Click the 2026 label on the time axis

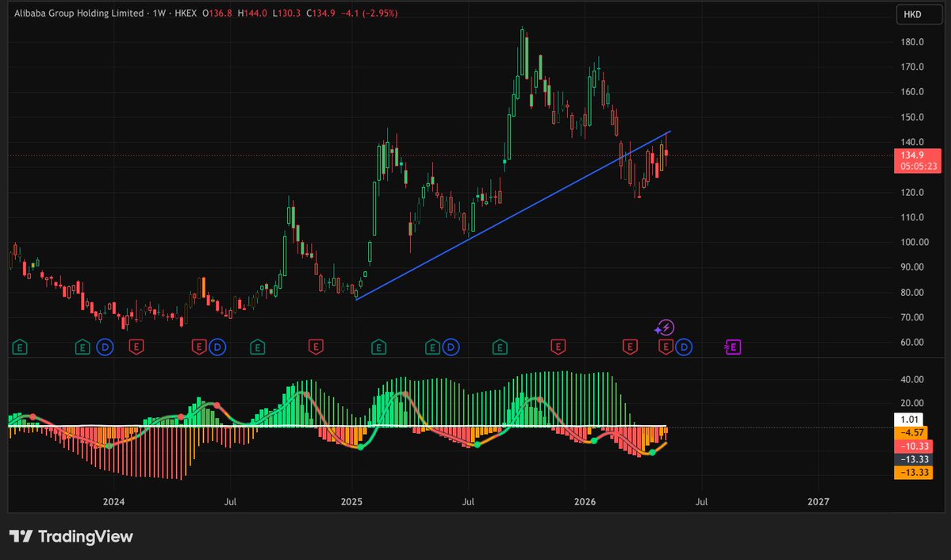tap(585, 502)
